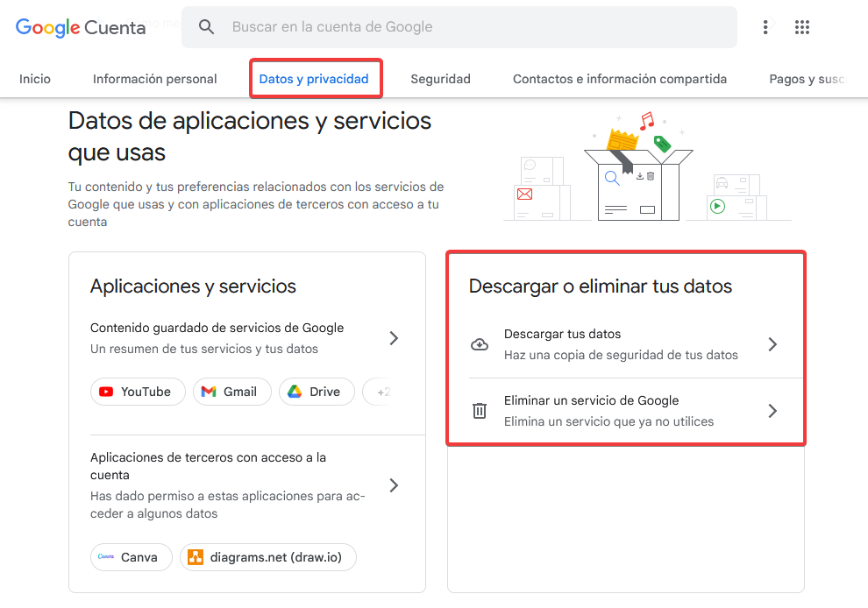Screen dimensions: 868x608
Task: Open the three-dot more options menu
Action: (765, 27)
